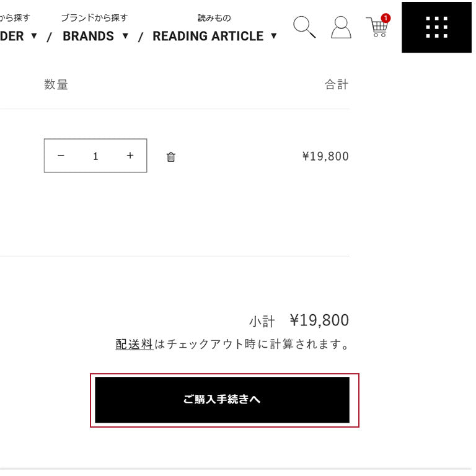Expand the dropdown arrow beside DER

tap(34, 36)
